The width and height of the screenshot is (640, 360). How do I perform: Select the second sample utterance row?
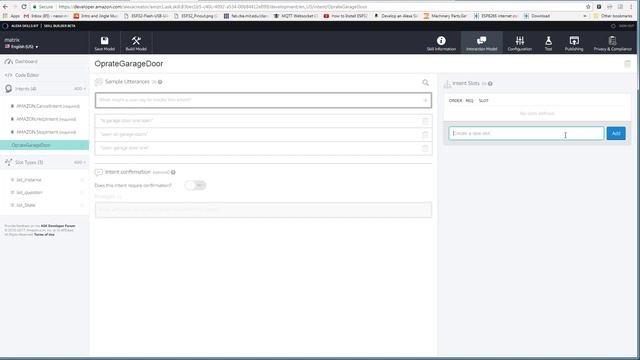tap(263, 134)
